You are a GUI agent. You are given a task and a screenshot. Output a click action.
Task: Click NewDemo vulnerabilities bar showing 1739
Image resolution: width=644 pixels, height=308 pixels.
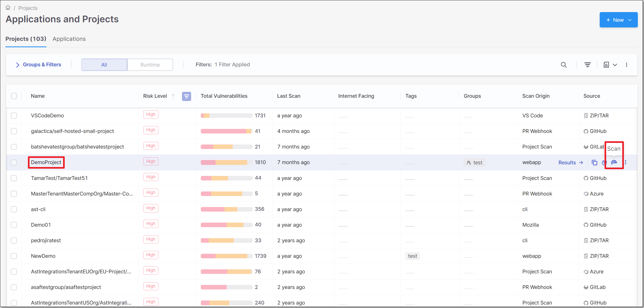click(x=227, y=256)
